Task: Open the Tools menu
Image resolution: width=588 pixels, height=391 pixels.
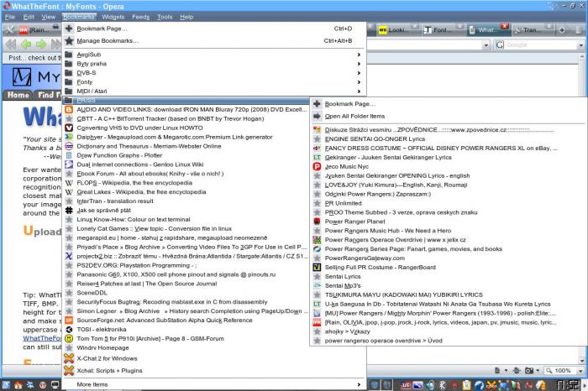Action: pos(165,17)
